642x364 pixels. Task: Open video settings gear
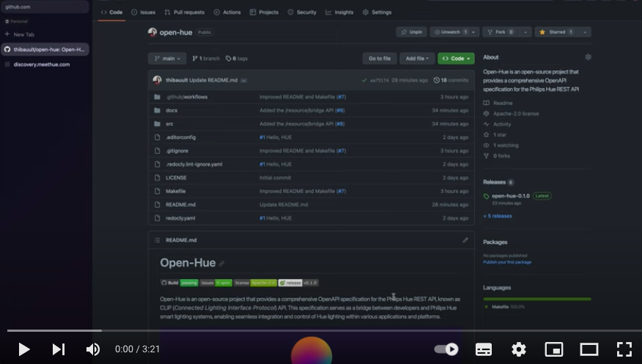click(x=519, y=349)
